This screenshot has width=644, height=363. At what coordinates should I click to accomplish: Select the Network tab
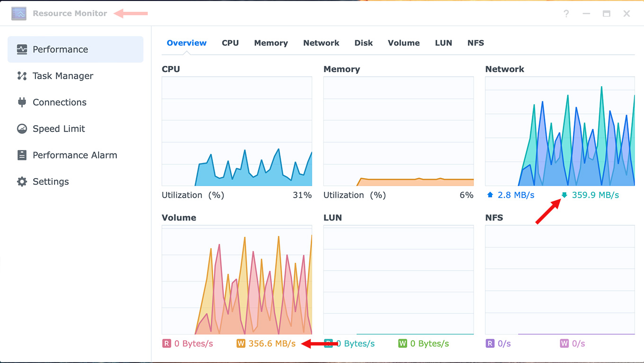pos(321,43)
